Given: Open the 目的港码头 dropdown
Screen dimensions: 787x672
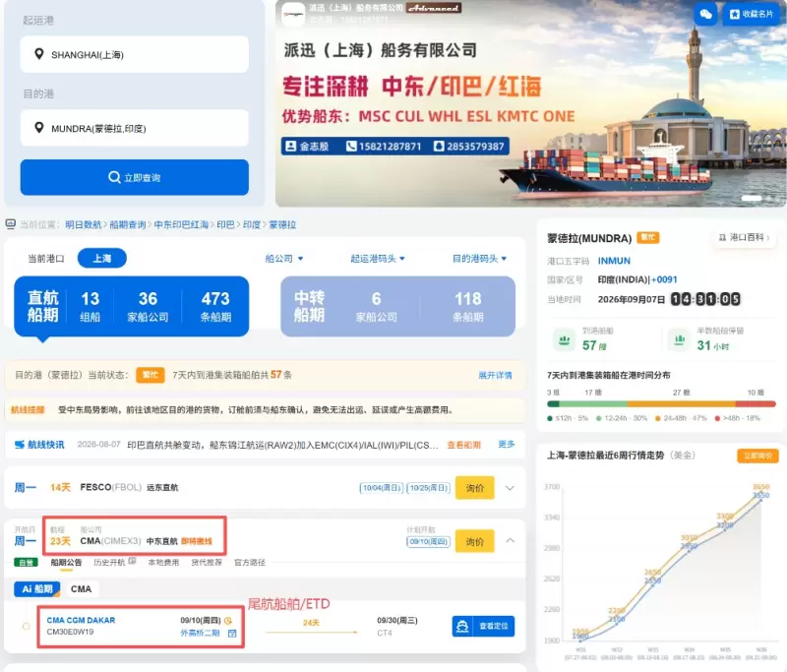Looking at the screenshot, I should 479,259.
